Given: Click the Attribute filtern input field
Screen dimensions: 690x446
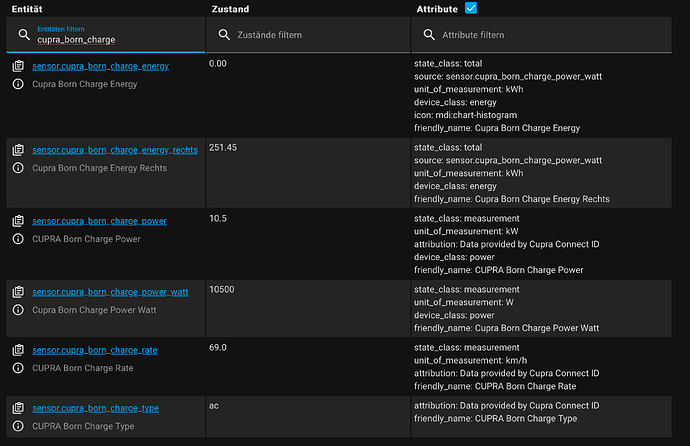Looking at the screenshot, I should [x=542, y=35].
